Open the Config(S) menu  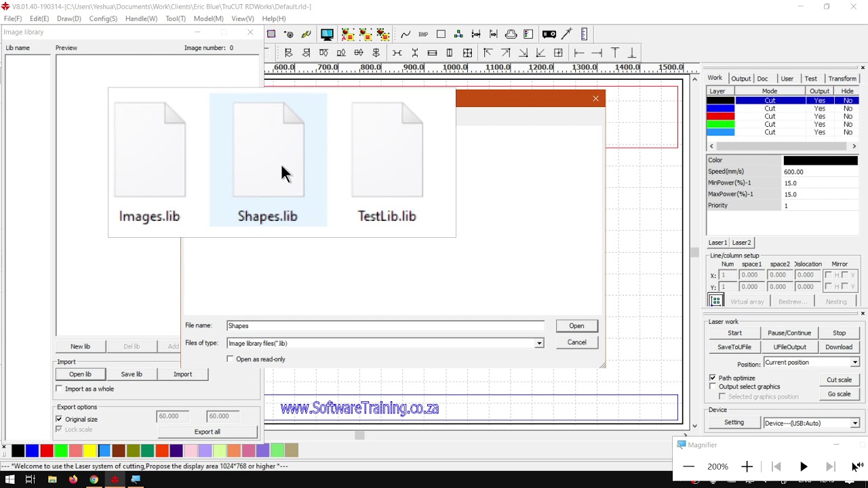point(103,19)
